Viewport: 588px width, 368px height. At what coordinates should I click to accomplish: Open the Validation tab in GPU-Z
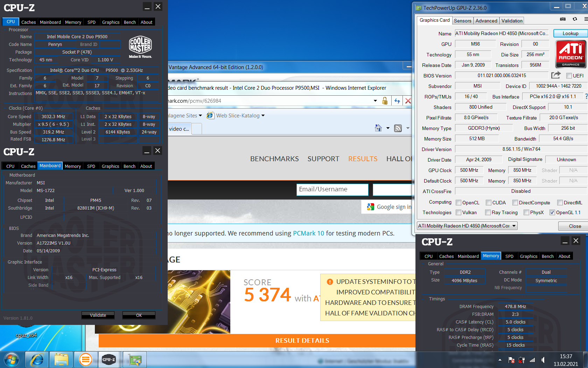(512, 21)
